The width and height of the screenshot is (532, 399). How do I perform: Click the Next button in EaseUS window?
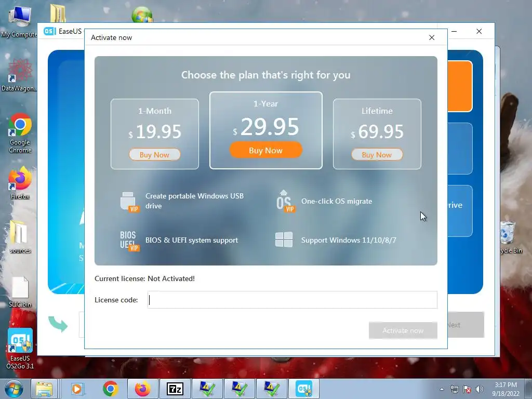click(465, 325)
